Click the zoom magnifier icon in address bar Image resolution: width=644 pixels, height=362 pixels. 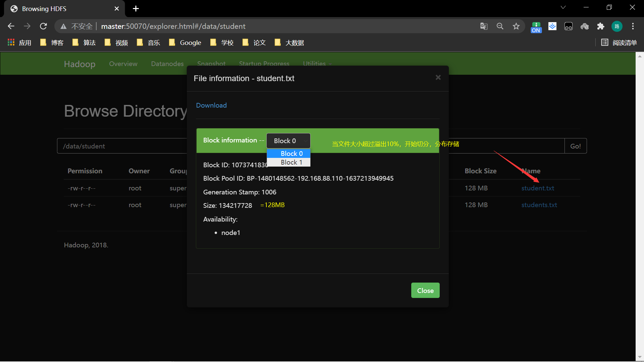click(x=500, y=26)
